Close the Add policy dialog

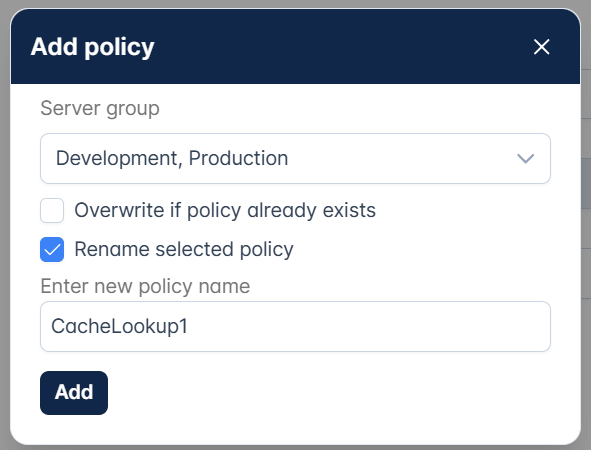[x=541, y=47]
